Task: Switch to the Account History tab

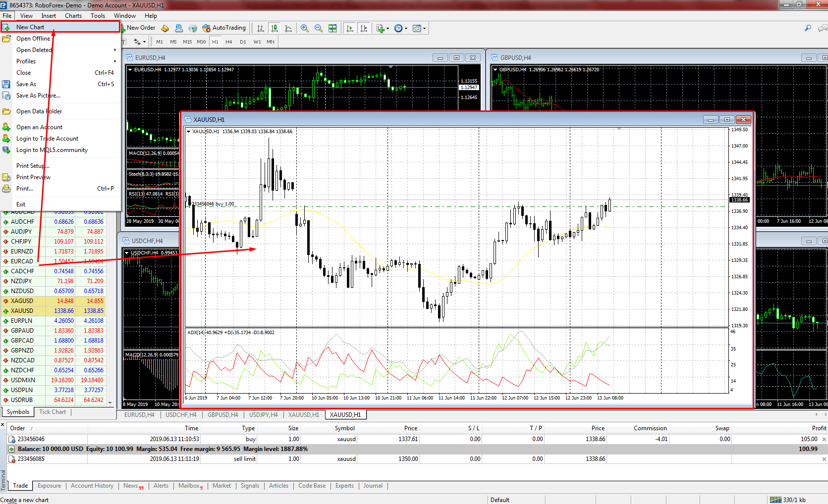Action: 92,486
